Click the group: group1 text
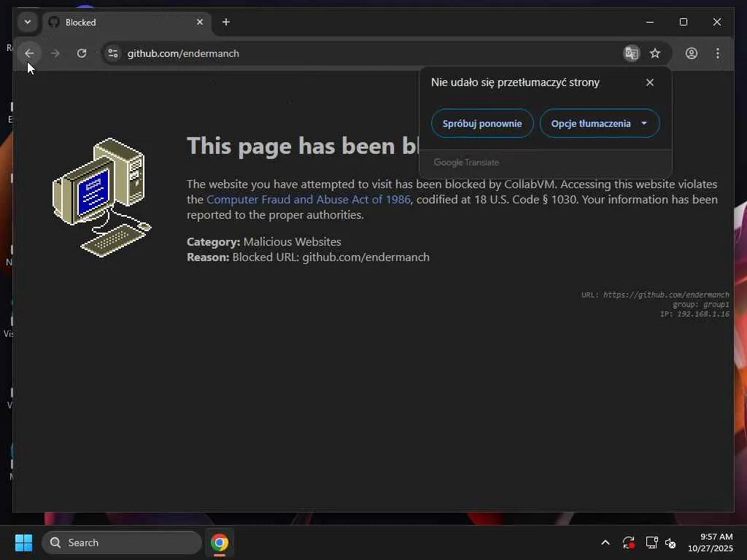Image resolution: width=747 pixels, height=560 pixels. click(x=700, y=304)
